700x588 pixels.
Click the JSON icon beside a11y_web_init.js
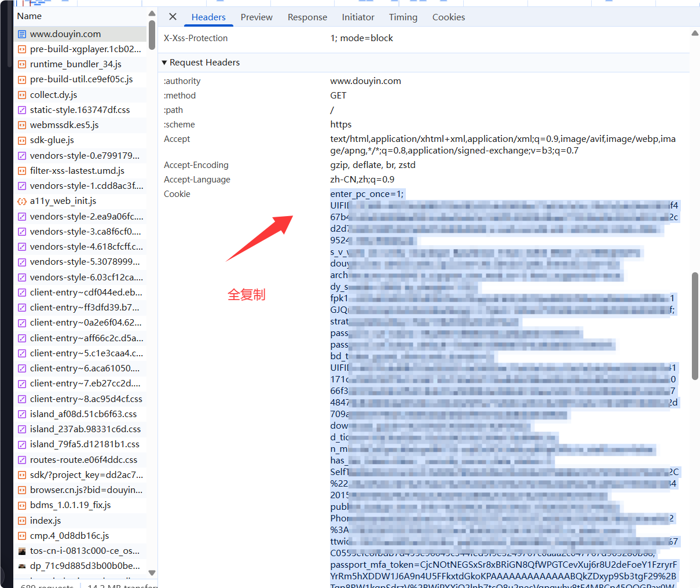coord(22,201)
